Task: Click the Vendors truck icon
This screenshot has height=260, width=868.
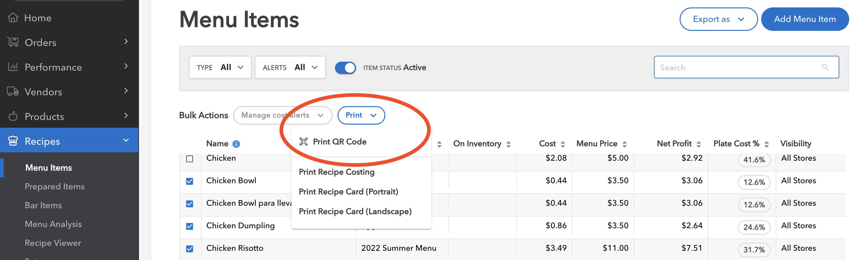Action: (13, 92)
